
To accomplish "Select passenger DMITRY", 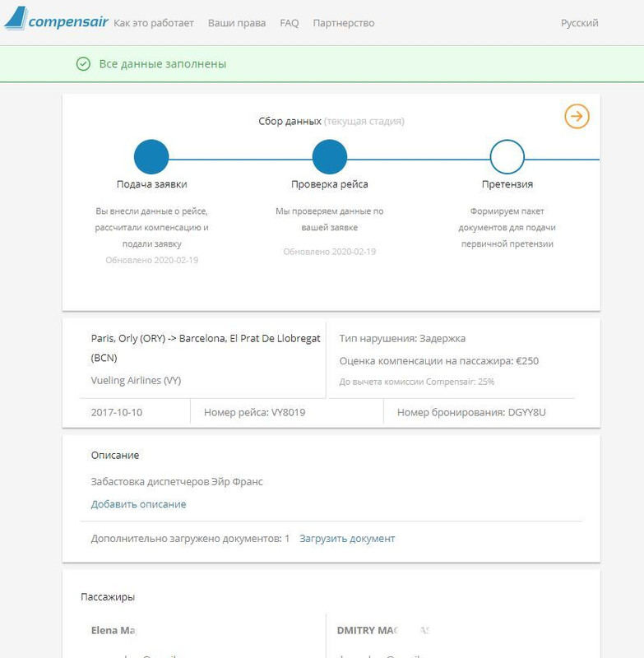I will click(382, 630).
